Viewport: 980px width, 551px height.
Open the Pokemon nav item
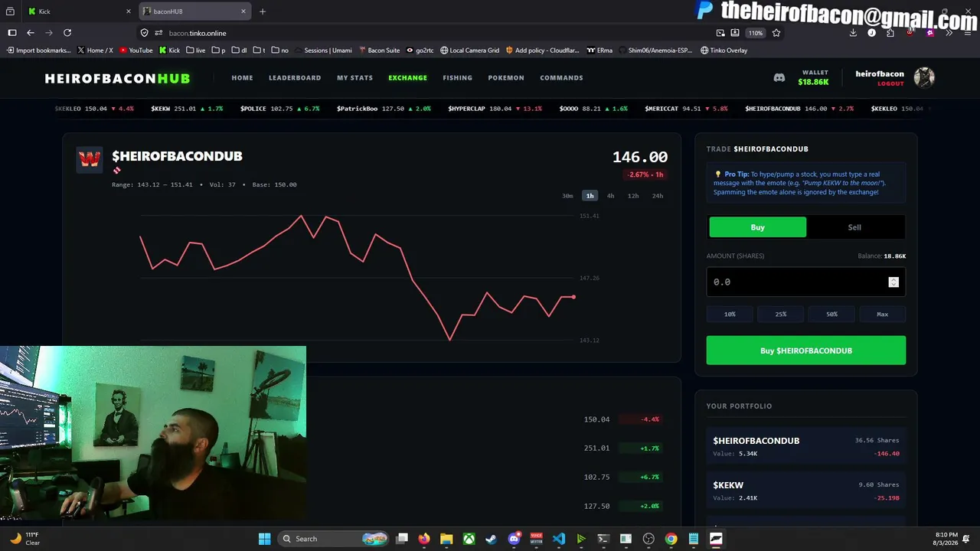pyautogui.click(x=506, y=78)
